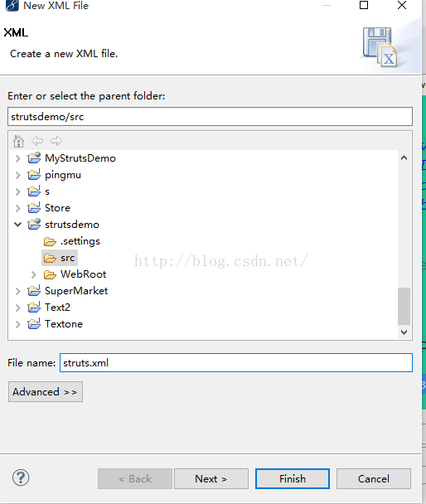
Task: Click the Cancel button
Action: click(374, 478)
